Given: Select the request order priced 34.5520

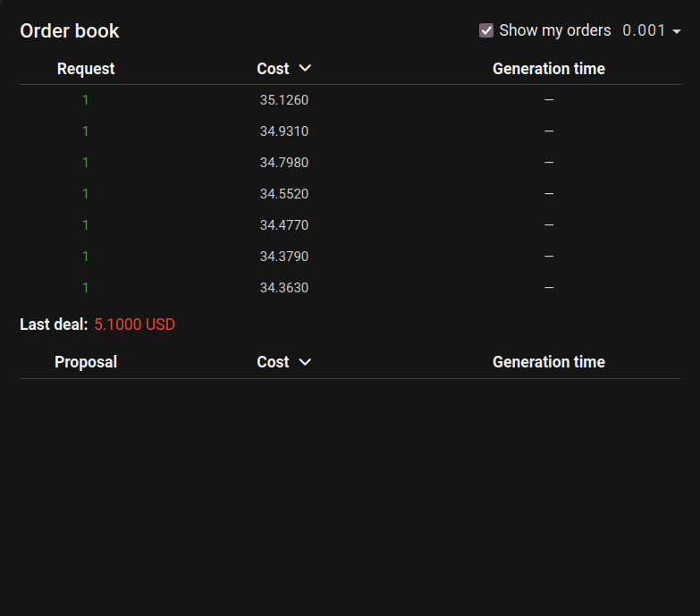Looking at the screenshot, I should tap(284, 194).
